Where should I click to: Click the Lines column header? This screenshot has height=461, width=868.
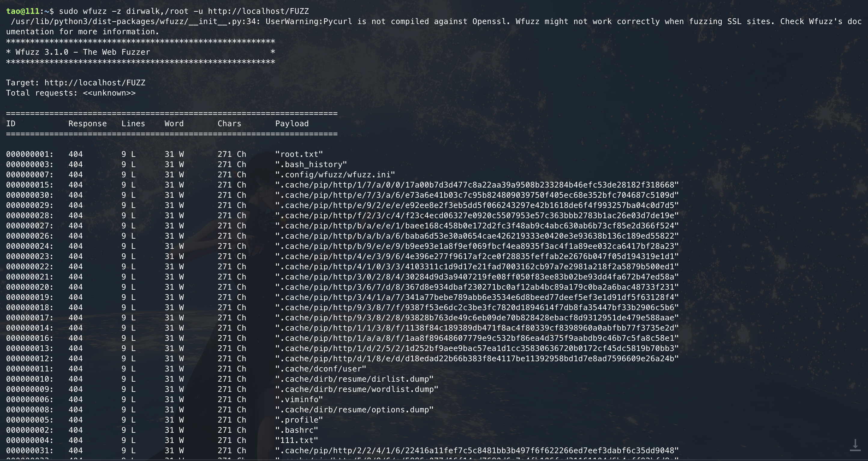[133, 123]
